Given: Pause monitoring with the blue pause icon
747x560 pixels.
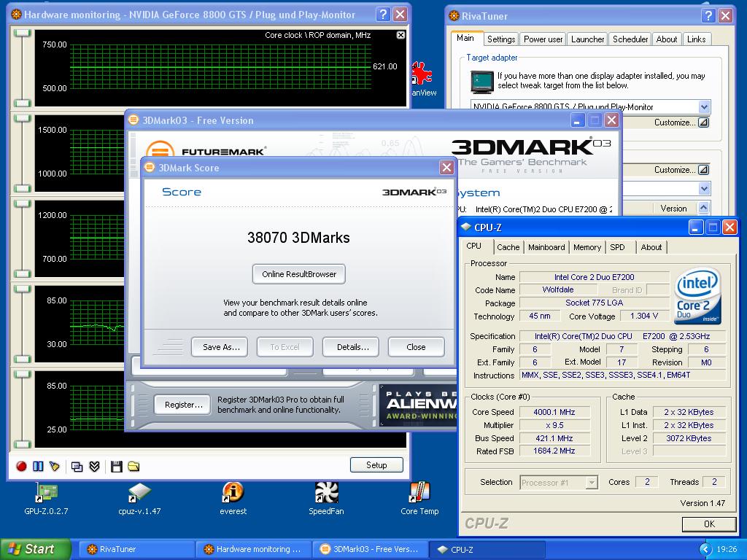Looking at the screenshot, I should (38, 466).
